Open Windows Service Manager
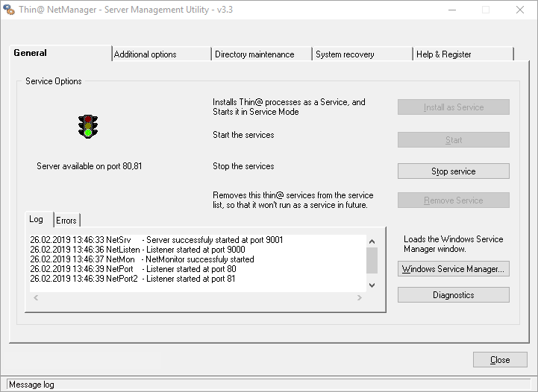 [453, 268]
